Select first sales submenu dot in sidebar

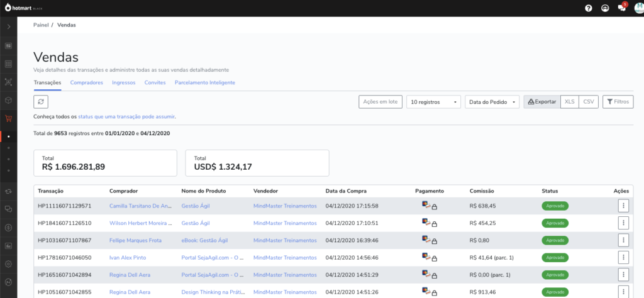click(9, 136)
